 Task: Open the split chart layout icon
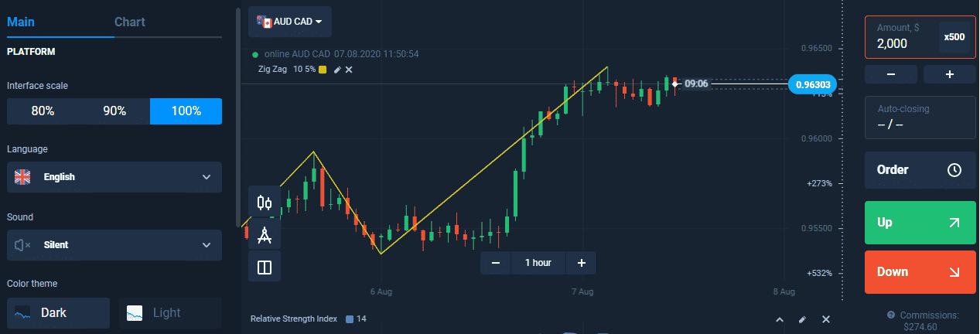pos(265,268)
